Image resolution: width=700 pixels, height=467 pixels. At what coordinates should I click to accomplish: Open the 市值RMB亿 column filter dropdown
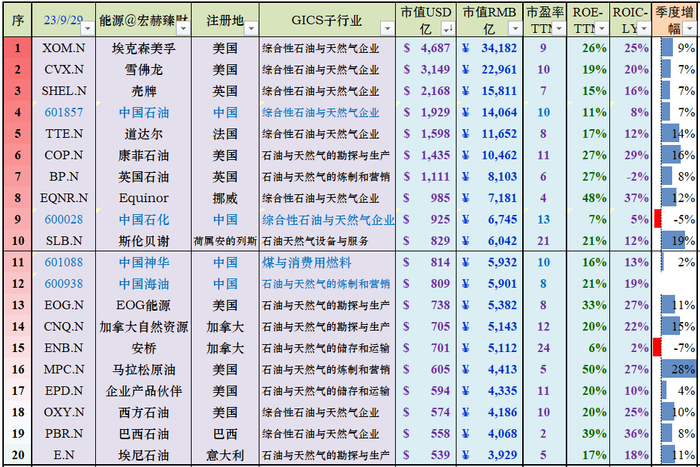515,29
